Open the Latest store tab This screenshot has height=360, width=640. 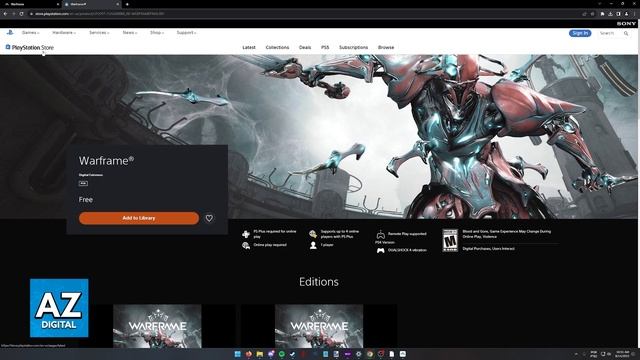(x=249, y=47)
